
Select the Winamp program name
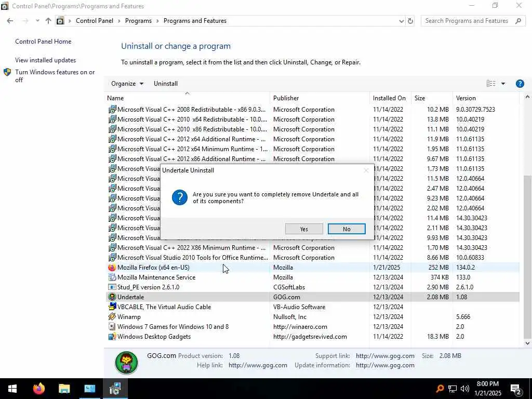click(129, 316)
